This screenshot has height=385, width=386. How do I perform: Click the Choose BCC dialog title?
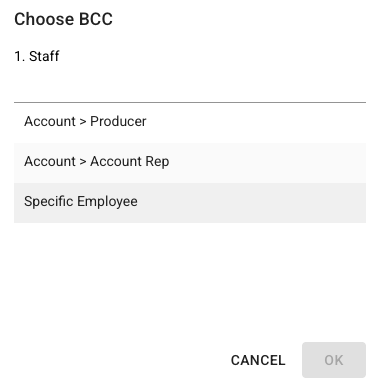[x=63, y=19]
